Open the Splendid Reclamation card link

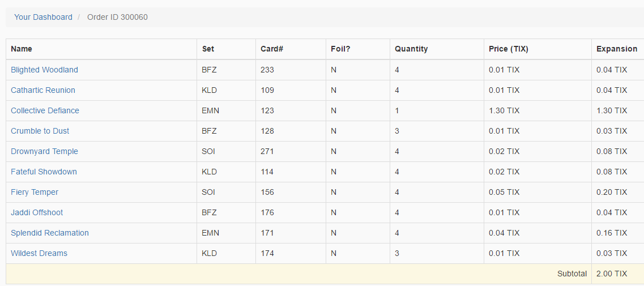(50, 233)
